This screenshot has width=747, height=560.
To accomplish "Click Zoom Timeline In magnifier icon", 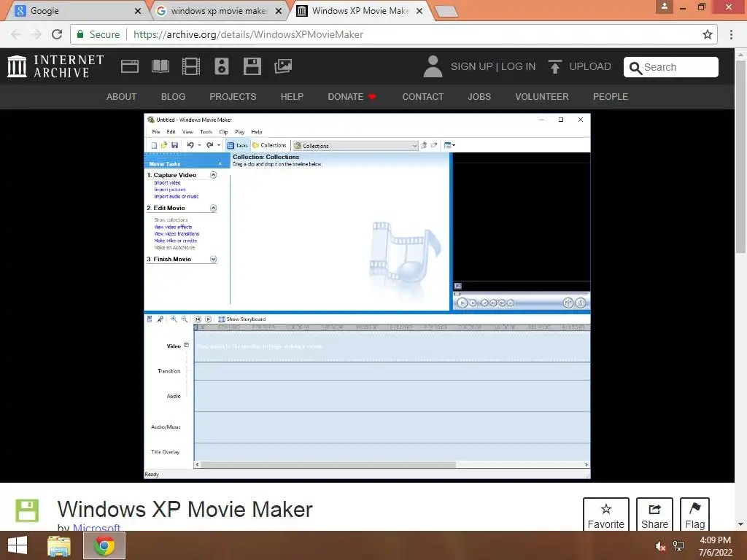I will [174, 319].
